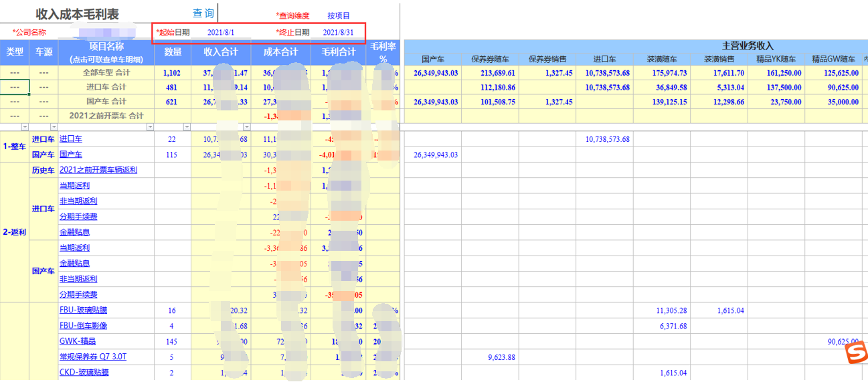868x384 pixels.
Task: Click the 毛利合计 column header
Action: [339, 52]
